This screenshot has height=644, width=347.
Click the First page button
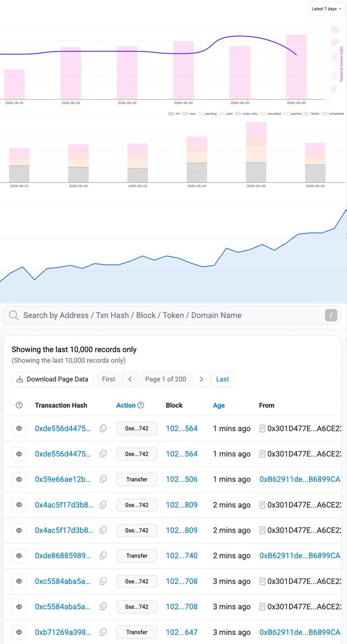click(108, 379)
